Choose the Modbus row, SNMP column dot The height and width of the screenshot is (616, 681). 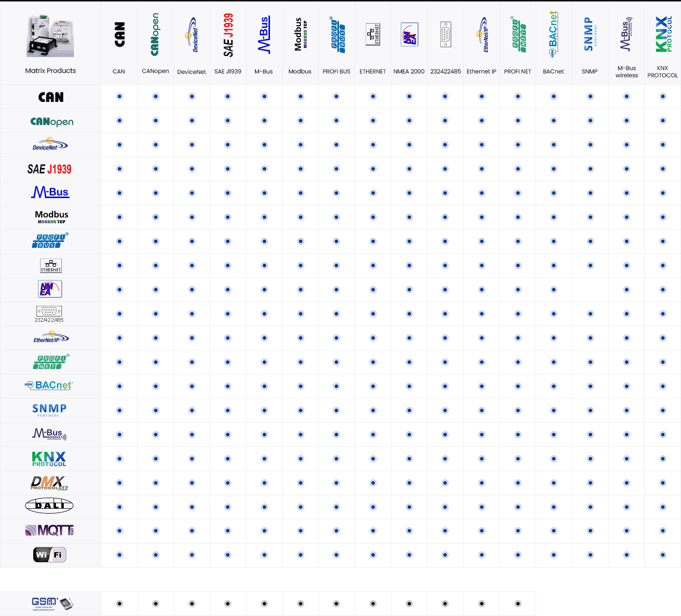click(590, 217)
